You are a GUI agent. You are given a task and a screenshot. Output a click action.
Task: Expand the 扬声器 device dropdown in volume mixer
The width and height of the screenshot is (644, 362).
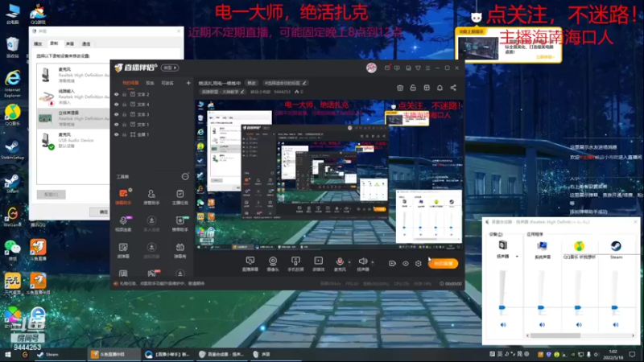pos(517,257)
